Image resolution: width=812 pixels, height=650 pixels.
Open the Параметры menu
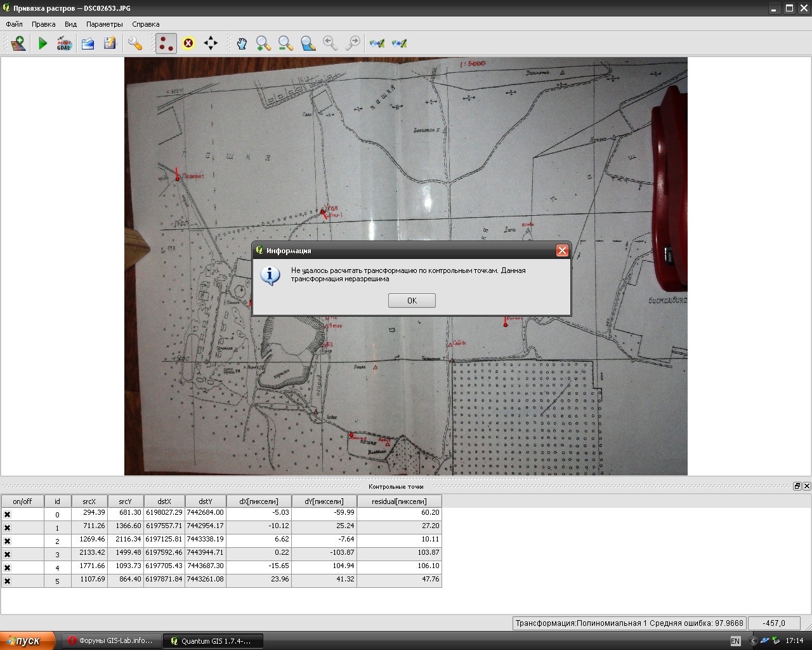(x=105, y=24)
